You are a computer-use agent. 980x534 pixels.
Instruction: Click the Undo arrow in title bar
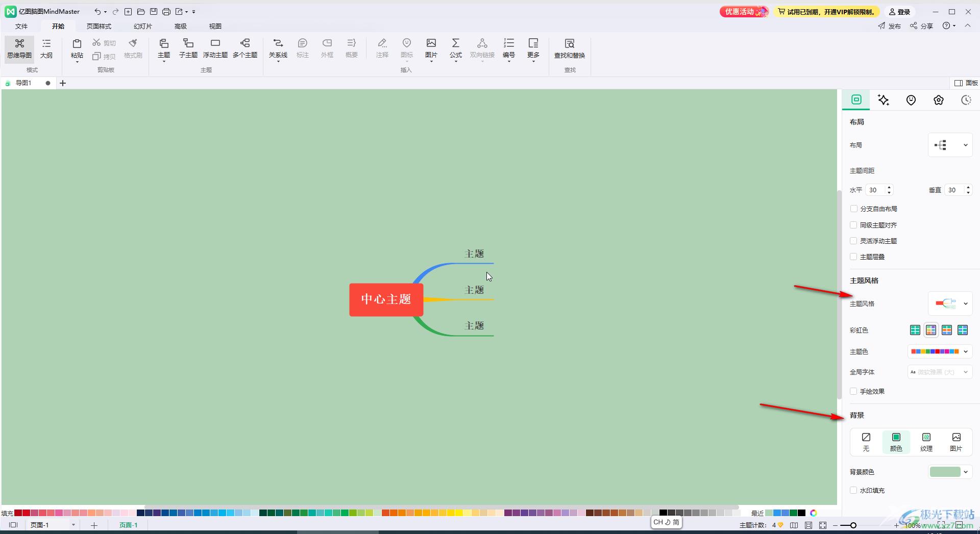tap(97, 11)
